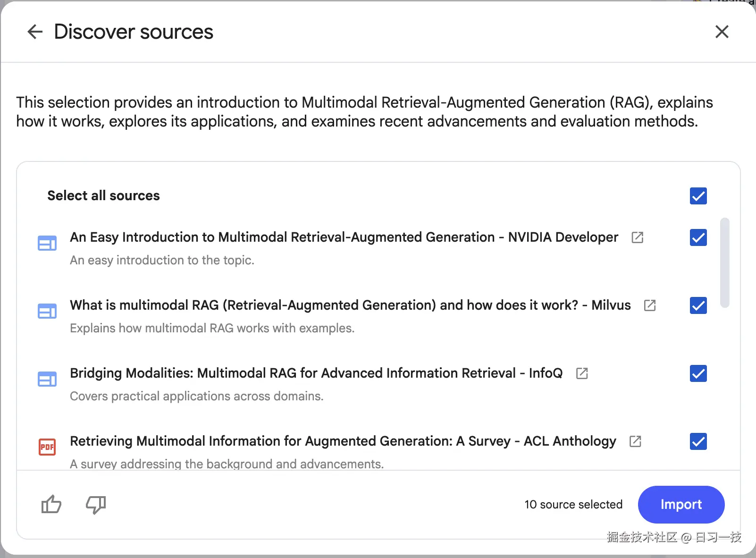Deselect the NVIDIA Developer source
Image resolution: width=756 pixels, height=558 pixels.
tap(698, 237)
